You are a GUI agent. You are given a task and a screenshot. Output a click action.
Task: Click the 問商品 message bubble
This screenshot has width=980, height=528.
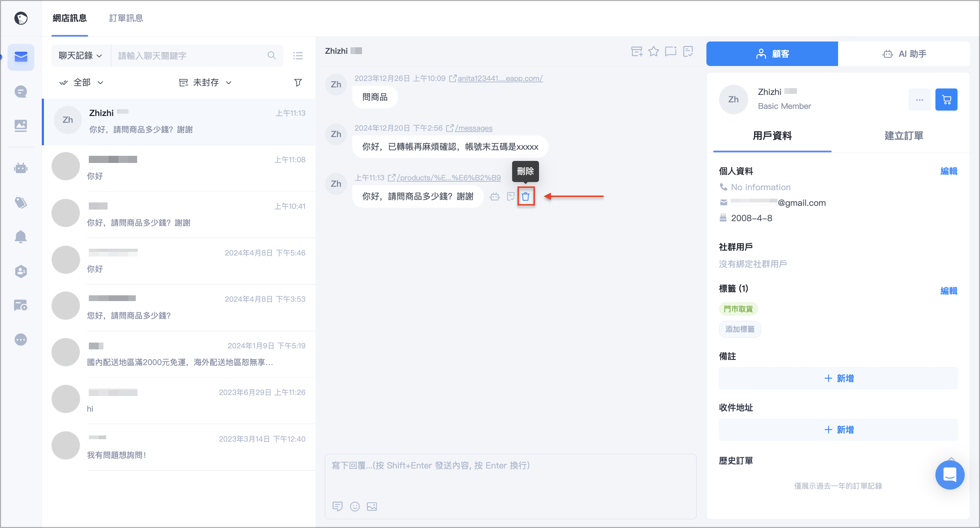pos(375,97)
